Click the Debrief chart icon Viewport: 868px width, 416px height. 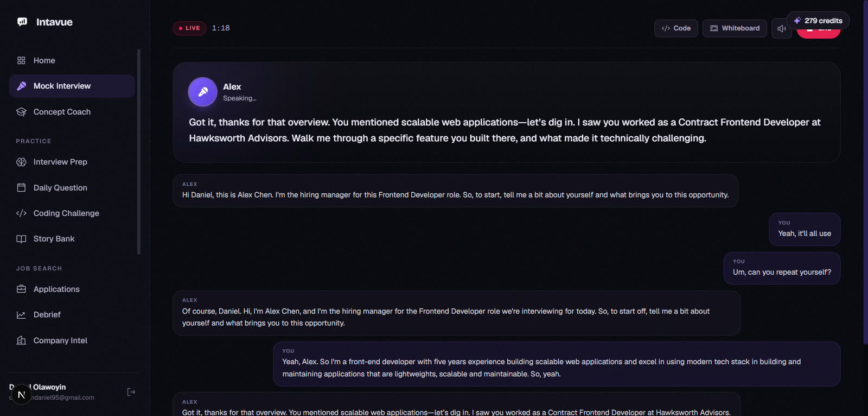[x=21, y=314]
